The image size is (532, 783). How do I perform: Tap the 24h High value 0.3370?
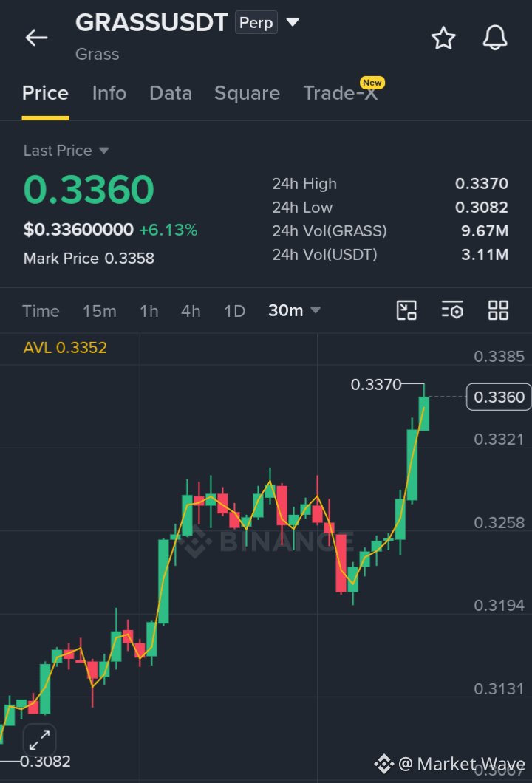click(482, 184)
